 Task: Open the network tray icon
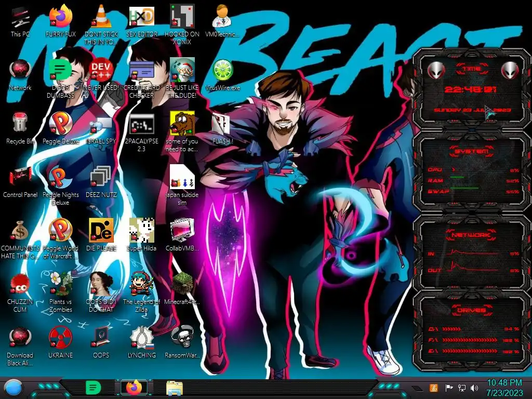461,388
